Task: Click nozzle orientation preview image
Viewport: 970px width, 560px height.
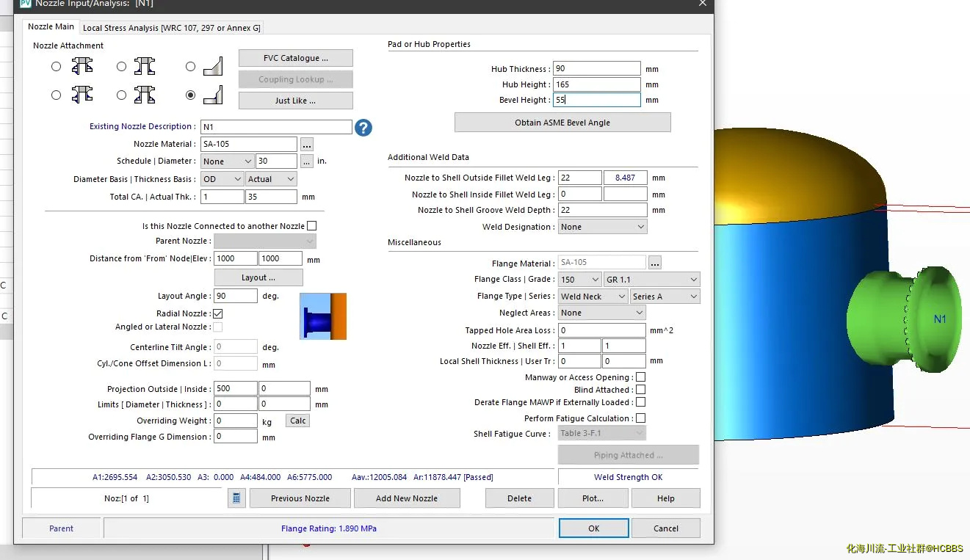Action: tap(323, 316)
